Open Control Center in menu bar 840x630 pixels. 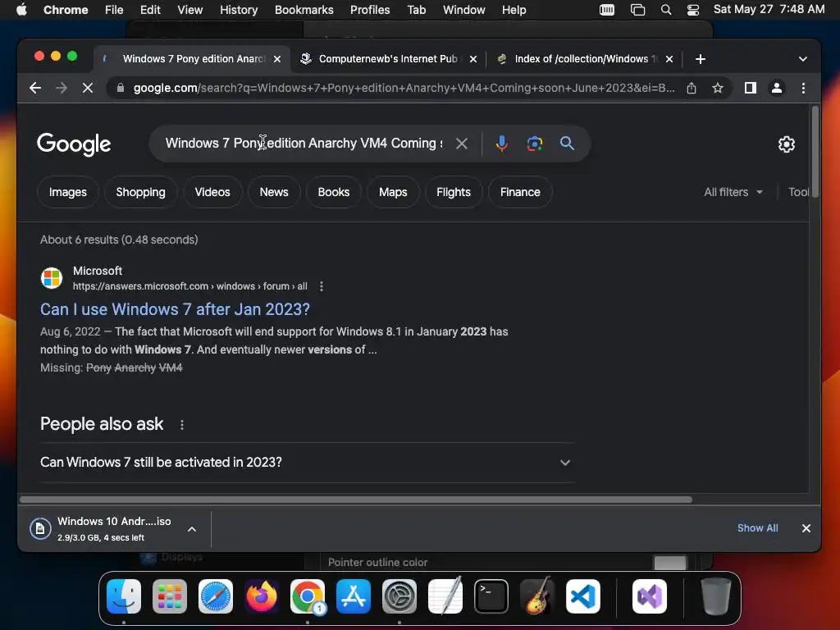(x=693, y=10)
